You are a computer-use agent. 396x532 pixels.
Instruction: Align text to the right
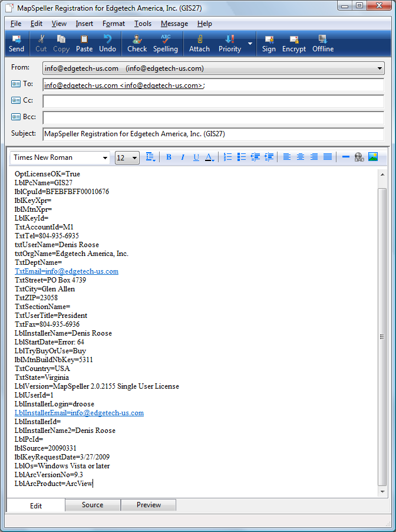314,157
